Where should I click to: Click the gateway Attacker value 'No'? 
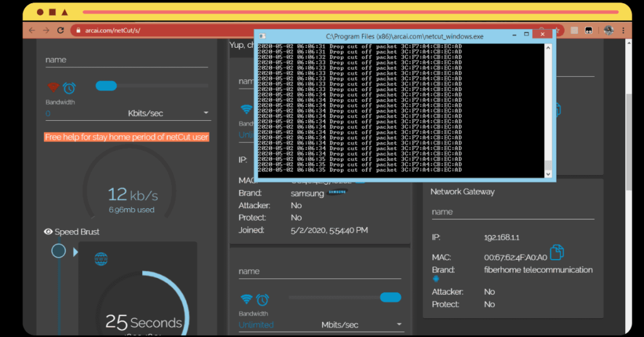[x=489, y=292]
